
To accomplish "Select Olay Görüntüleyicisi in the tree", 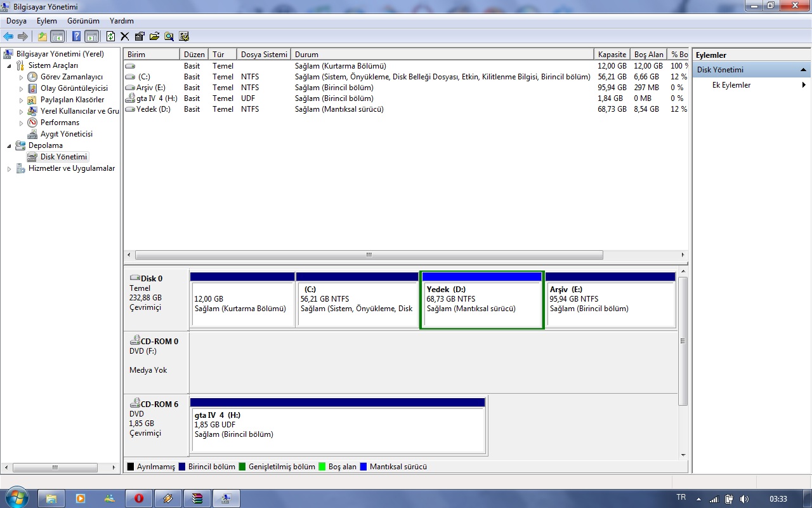I will [x=74, y=88].
